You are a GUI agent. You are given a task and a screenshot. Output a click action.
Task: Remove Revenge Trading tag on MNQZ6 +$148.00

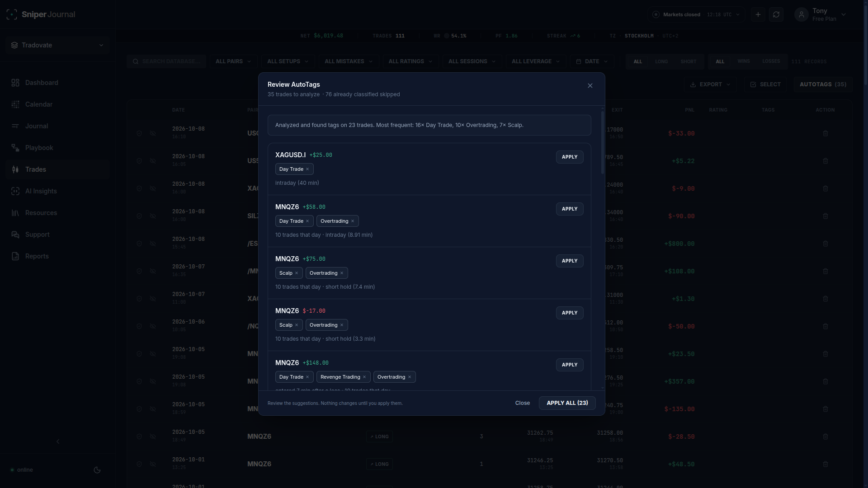point(364,377)
